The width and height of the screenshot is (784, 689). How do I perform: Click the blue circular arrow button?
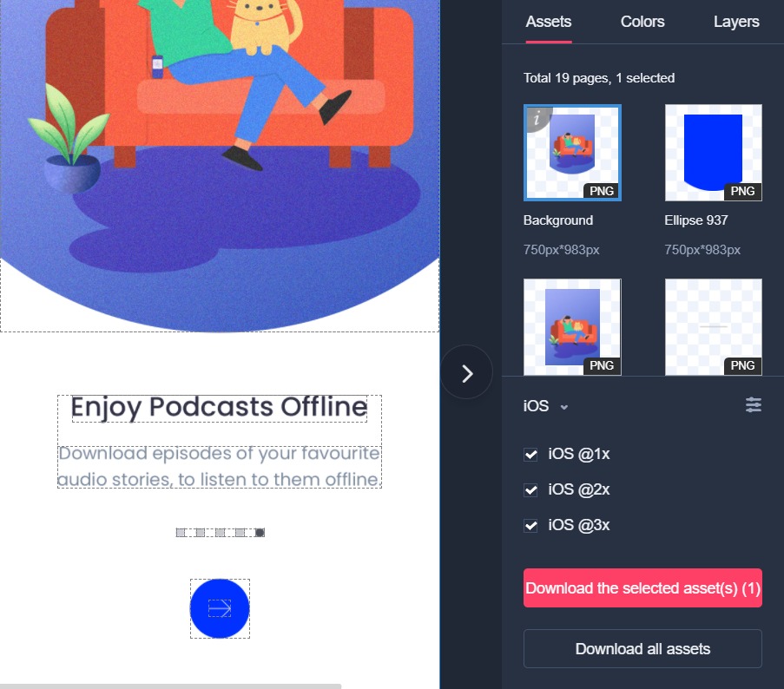220,608
